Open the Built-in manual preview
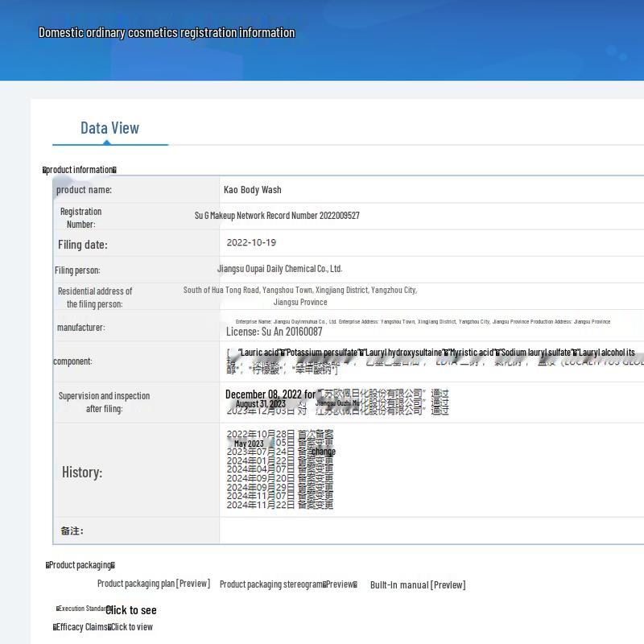Screen dimensions: 644x644 click(x=417, y=585)
